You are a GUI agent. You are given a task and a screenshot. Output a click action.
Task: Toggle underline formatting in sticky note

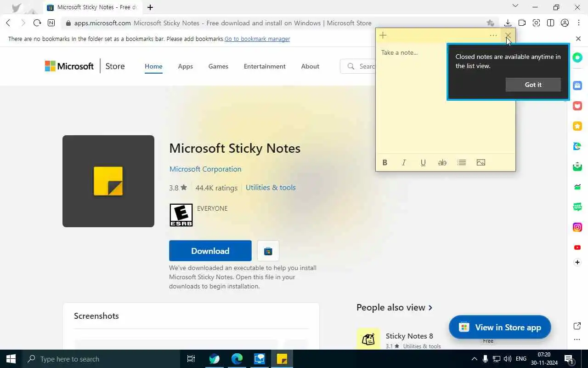point(423,162)
